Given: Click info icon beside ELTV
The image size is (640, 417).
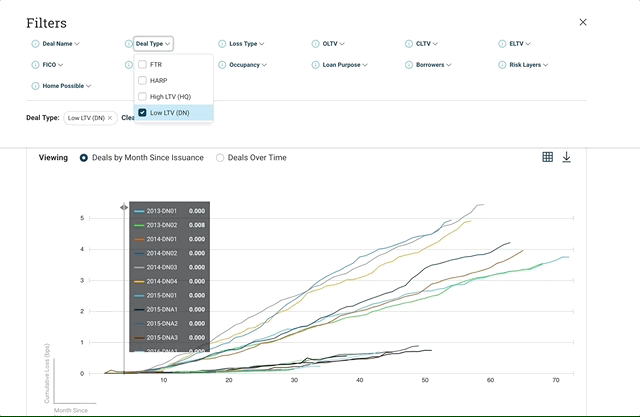Looking at the screenshot, I should point(502,44).
